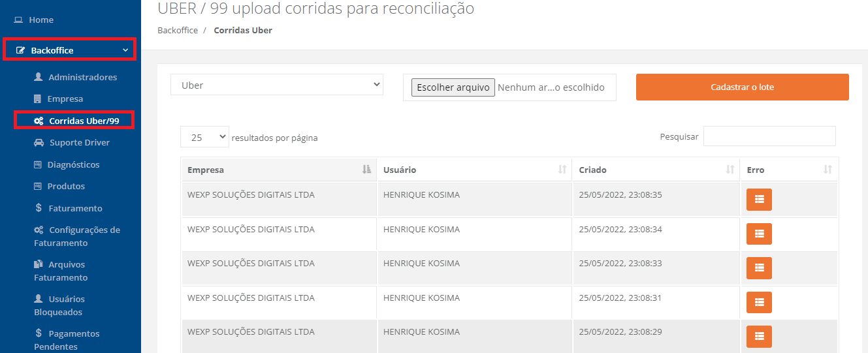Click the Home laptop icon

[x=18, y=20]
